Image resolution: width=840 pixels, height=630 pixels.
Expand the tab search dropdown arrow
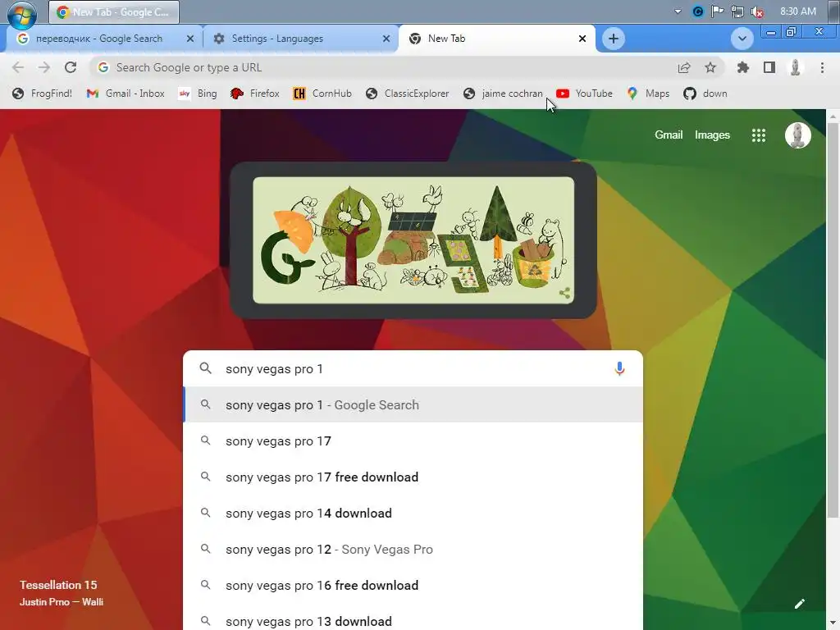(742, 39)
